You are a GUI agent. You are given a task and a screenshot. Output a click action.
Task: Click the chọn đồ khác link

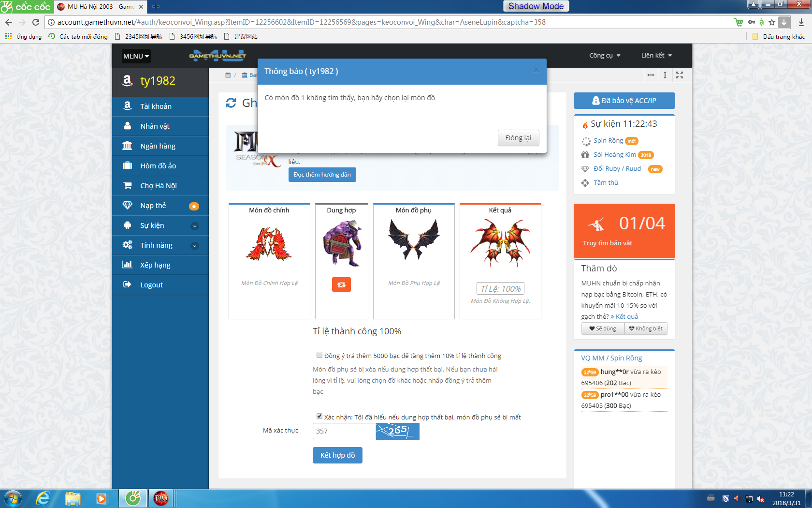click(x=391, y=381)
